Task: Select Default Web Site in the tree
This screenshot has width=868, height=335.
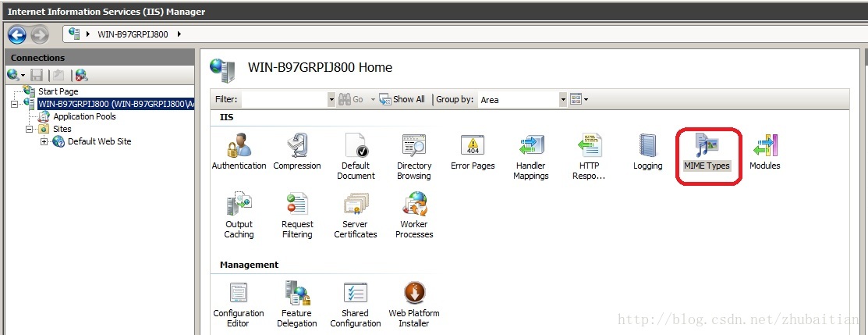Action: coord(100,141)
